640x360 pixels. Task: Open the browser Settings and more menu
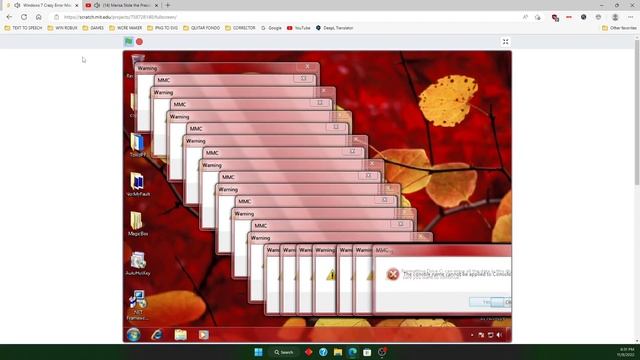point(631,17)
